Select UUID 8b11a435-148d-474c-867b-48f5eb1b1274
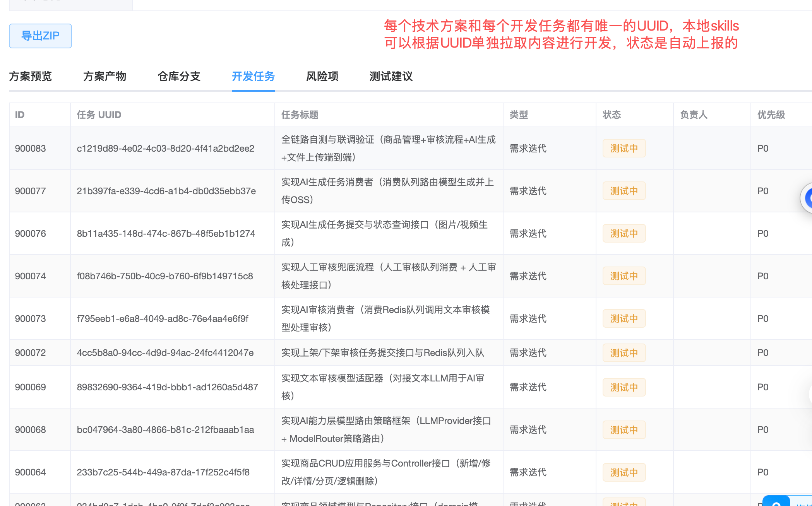The width and height of the screenshot is (812, 506). (x=166, y=234)
